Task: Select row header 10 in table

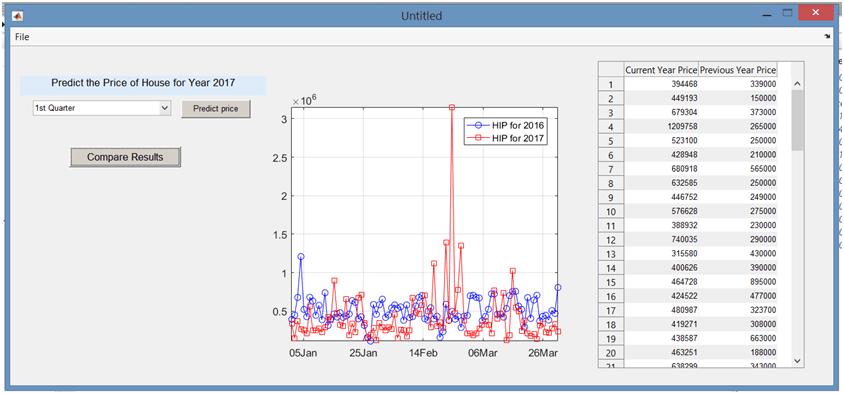Action: click(610, 211)
